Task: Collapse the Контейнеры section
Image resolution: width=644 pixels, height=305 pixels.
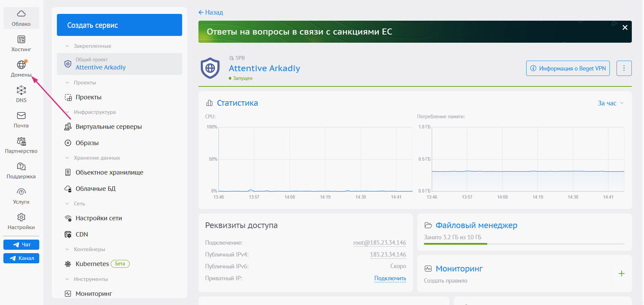Action: [x=67, y=249]
